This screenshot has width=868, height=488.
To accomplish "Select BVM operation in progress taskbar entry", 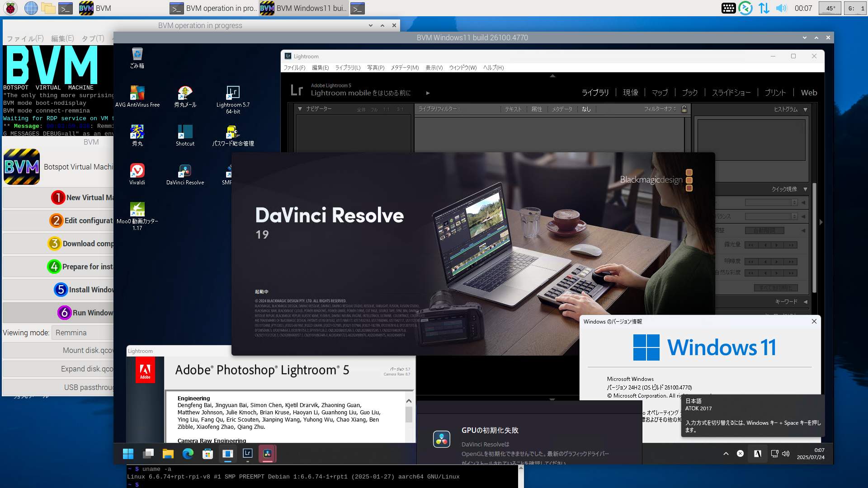I will pyautogui.click(x=213, y=8).
